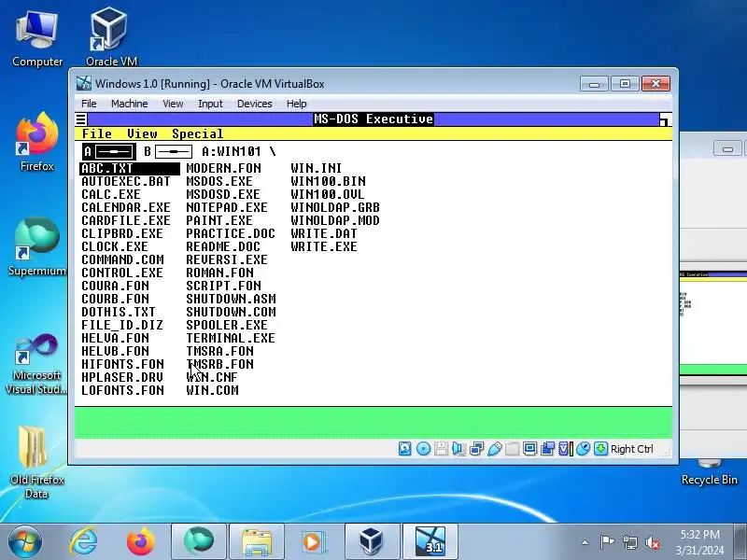Click the optical drive status icon

click(x=423, y=449)
